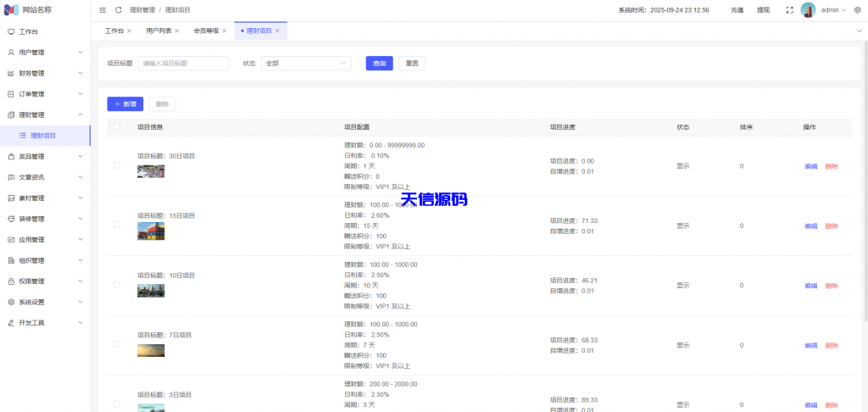The image size is (868, 412).
Task: Enter fullscreen mode via the fullscreen icon
Action: pyautogui.click(x=790, y=10)
